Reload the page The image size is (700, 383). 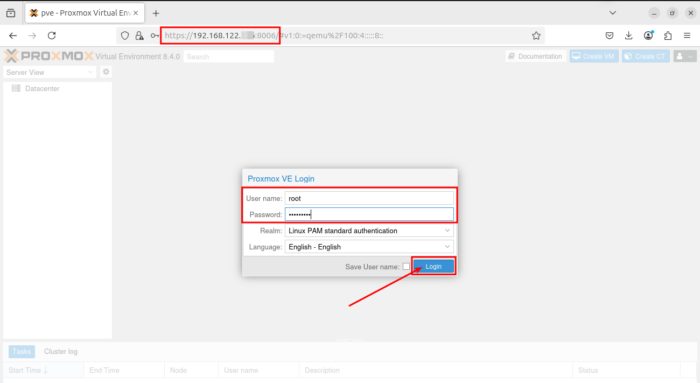click(x=52, y=36)
